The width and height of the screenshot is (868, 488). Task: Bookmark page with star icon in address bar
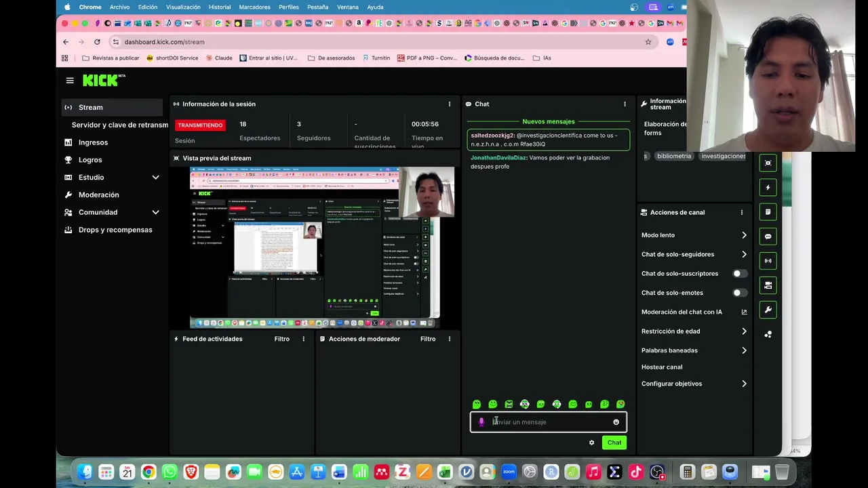[648, 42]
